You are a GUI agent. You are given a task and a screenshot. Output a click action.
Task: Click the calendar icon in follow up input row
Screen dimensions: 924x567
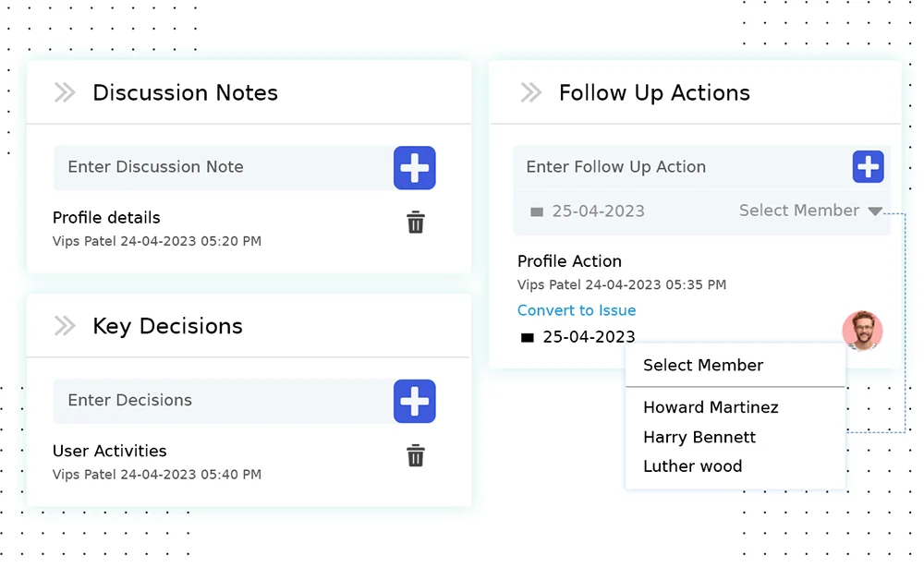[x=537, y=211]
